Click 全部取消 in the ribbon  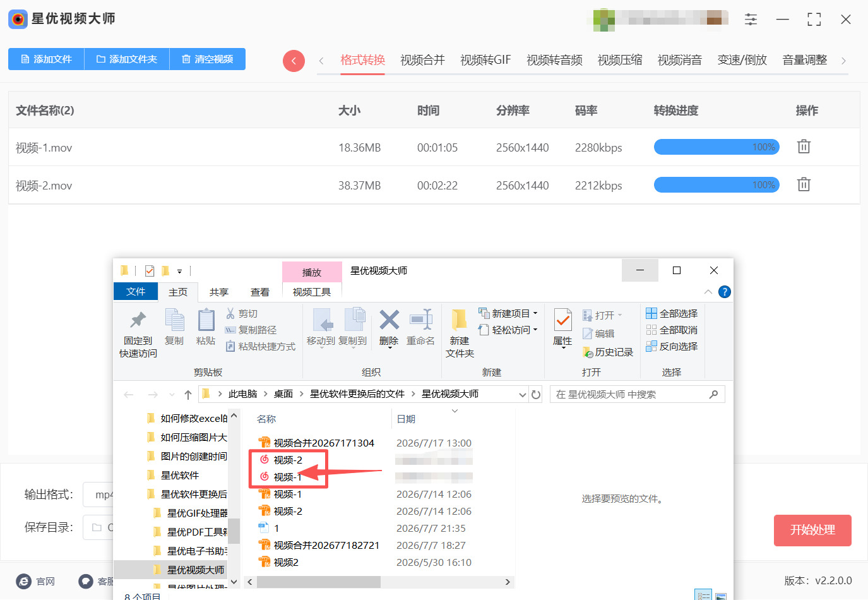(x=672, y=330)
